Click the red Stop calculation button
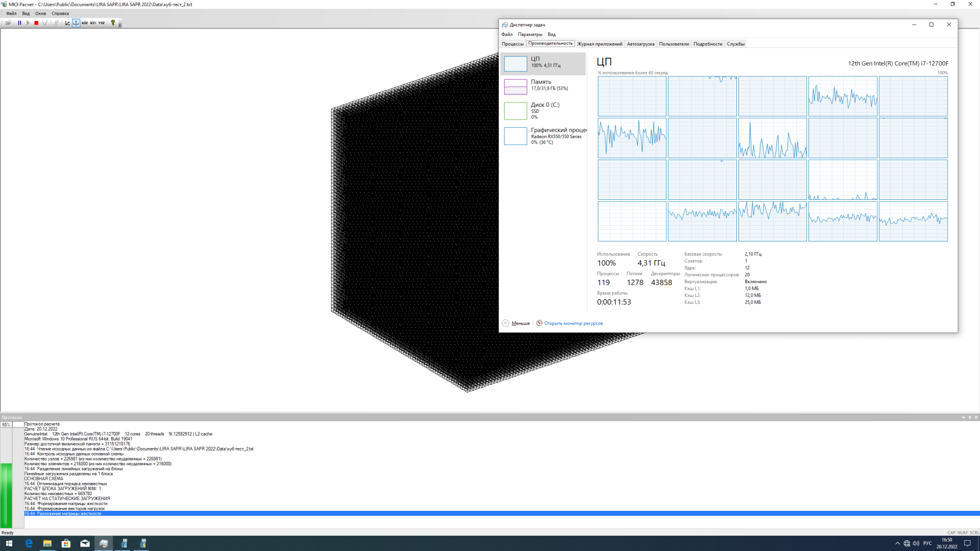 click(x=36, y=23)
